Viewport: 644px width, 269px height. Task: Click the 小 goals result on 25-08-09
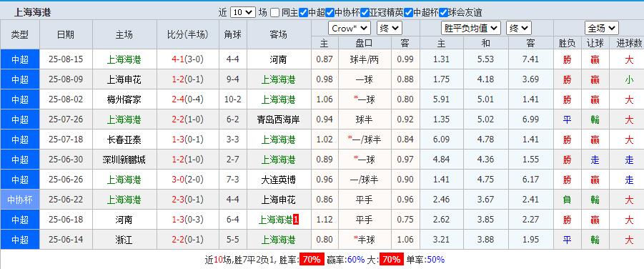click(629, 79)
